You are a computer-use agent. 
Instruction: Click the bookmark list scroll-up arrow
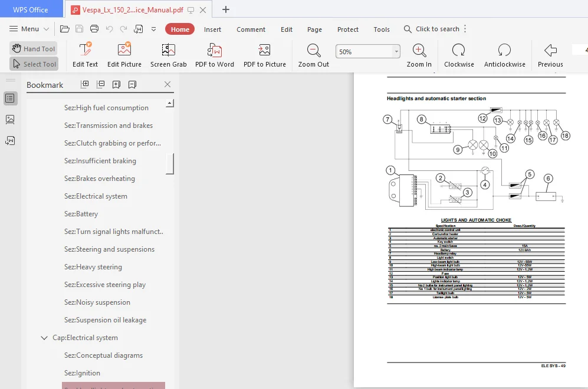point(170,103)
